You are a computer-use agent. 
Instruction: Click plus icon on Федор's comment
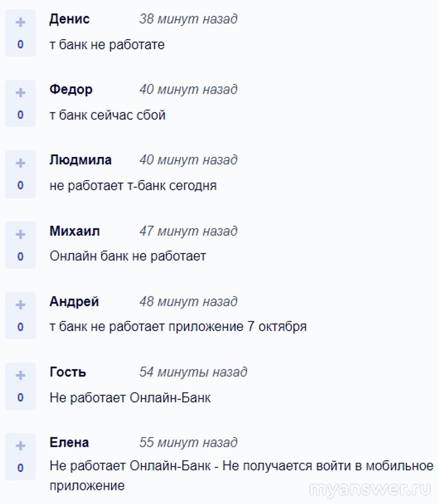20,93
